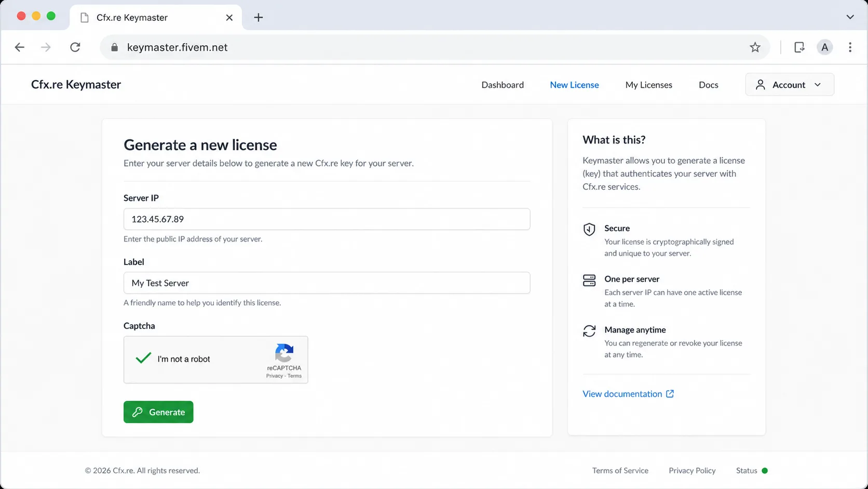The width and height of the screenshot is (868, 489).
Task: Open the reCAPTCHA Privacy link
Action: pyautogui.click(x=275, y=376)
